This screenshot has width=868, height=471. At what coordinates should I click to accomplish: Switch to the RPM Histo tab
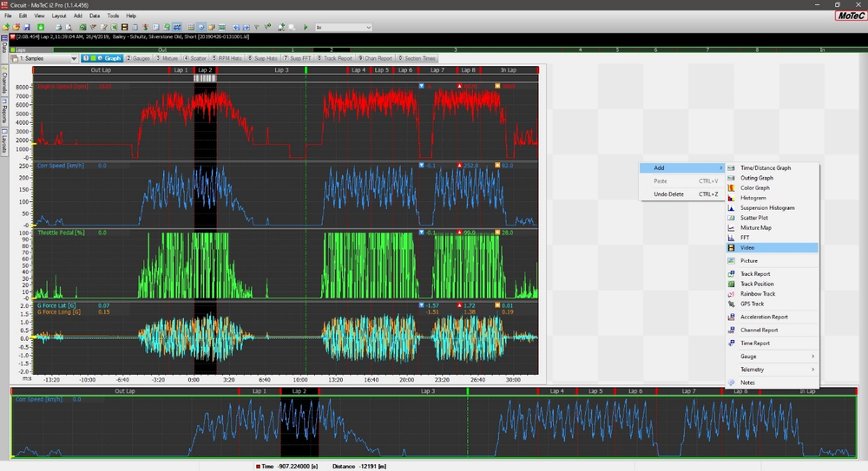coord(227,58)
